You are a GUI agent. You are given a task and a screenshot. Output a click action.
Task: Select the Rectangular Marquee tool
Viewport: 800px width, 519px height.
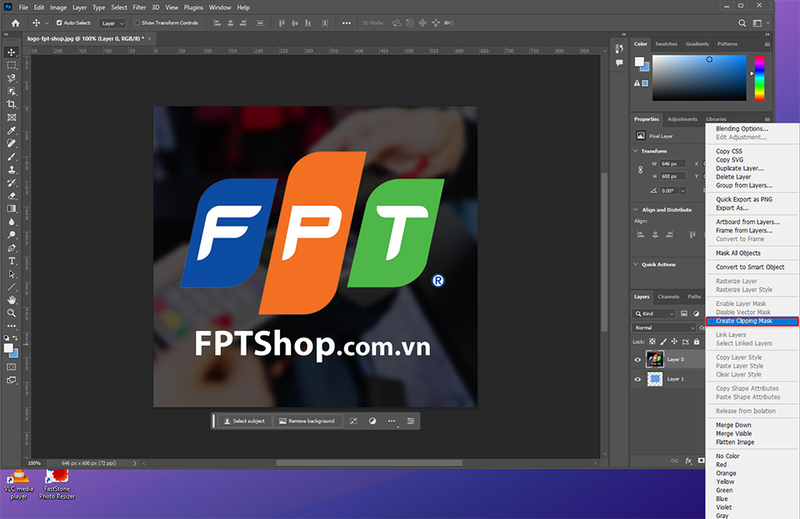pos(11,65)
